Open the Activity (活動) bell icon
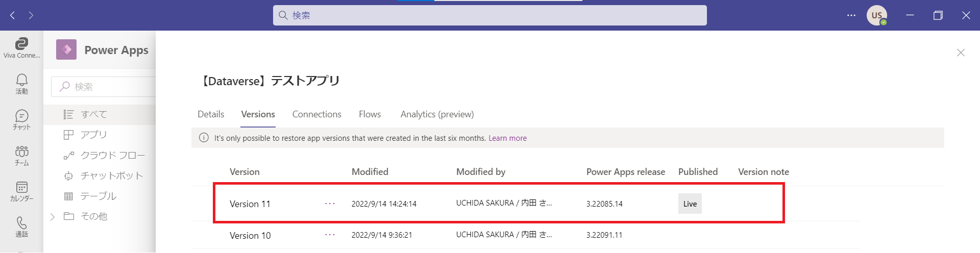This screenshot has height=253, width=980. pos(21,84)
